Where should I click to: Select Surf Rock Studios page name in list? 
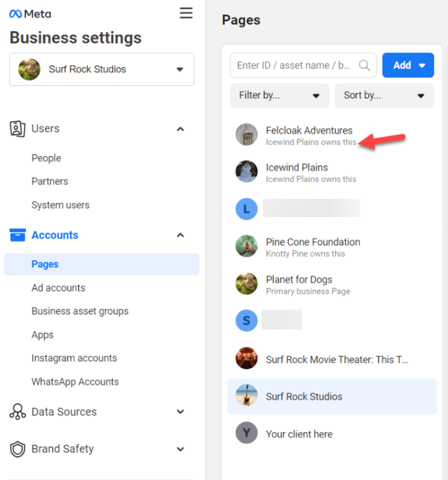pos(304,397)
